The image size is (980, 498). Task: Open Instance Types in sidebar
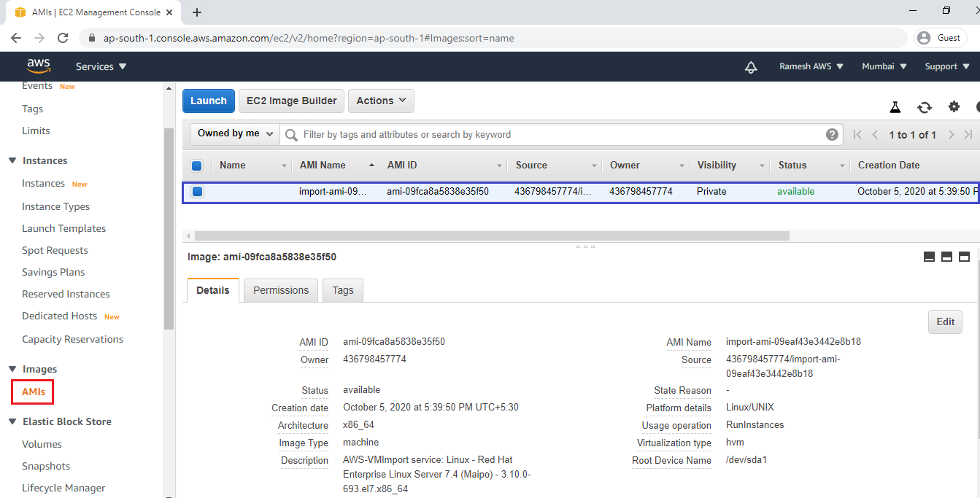[56, 206]
